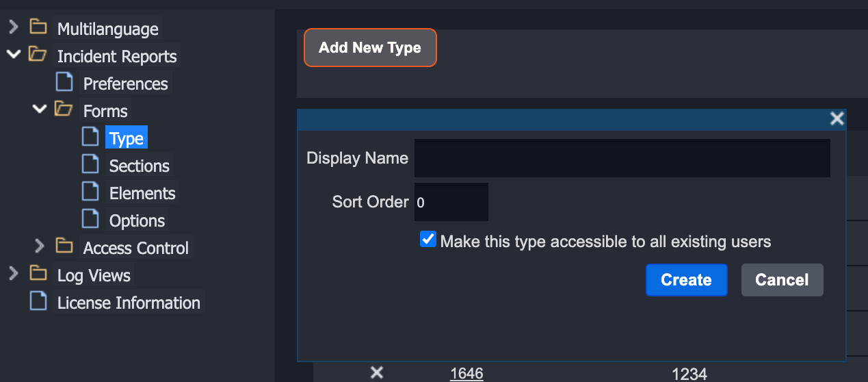This screenshot has width=868, height=382.
Task: Click the Preferences page icon
Action: [x=64, y=83]
